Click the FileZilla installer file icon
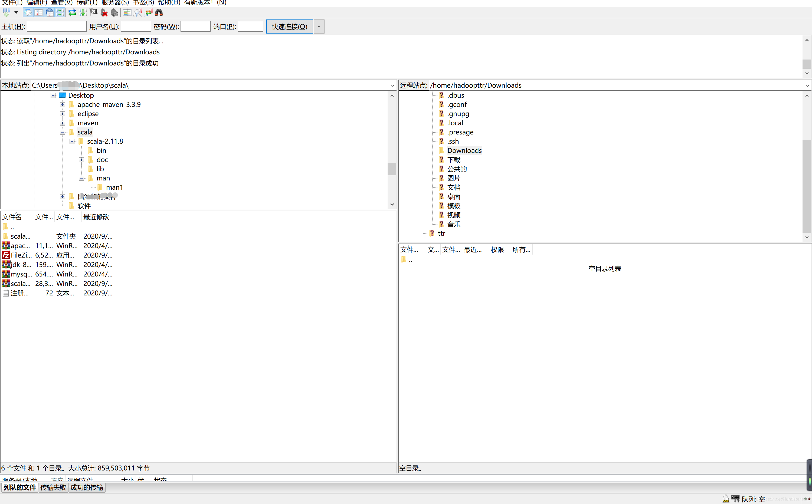The width and height of the screenshot is (812, 504). (6, 255)
